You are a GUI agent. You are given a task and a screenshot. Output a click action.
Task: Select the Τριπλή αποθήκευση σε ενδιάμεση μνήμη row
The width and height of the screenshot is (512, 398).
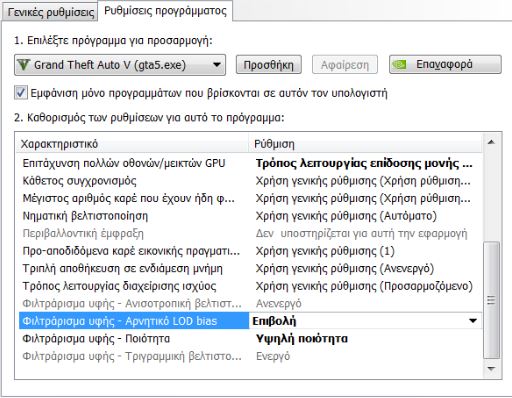click(250, 269)
